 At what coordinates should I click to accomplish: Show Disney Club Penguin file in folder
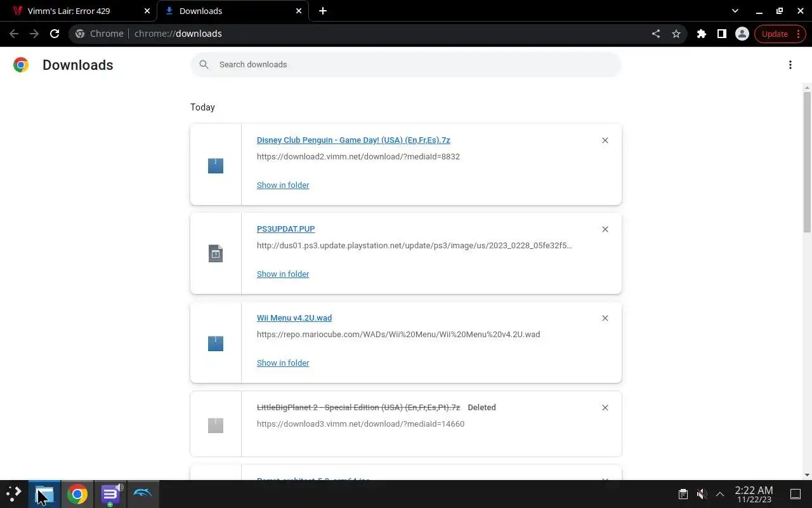[283, 185]
